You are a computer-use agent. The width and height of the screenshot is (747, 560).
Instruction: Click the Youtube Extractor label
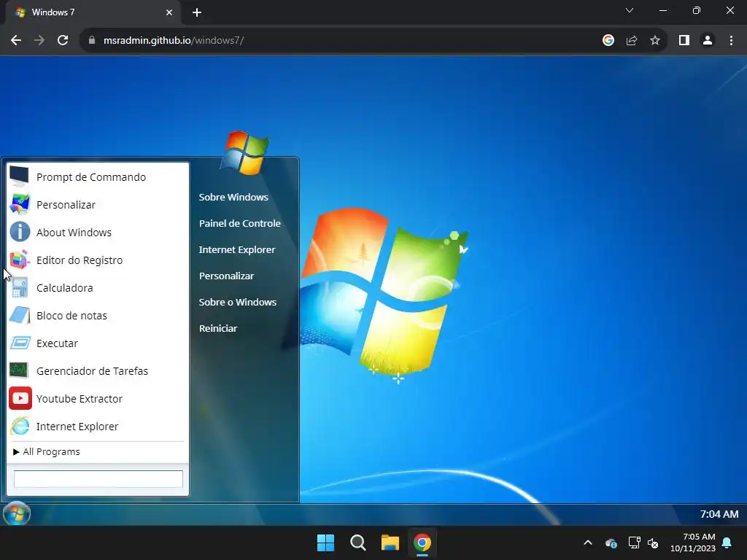pos(79,399)
